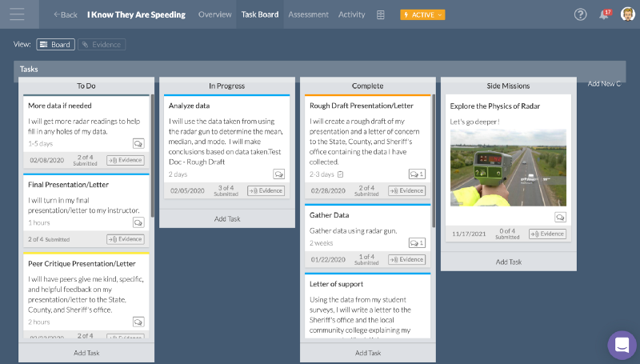The height and width of the screenshot is (364, 640).
Task: Click the help question mark icon
Action: (x=580, y=14)
